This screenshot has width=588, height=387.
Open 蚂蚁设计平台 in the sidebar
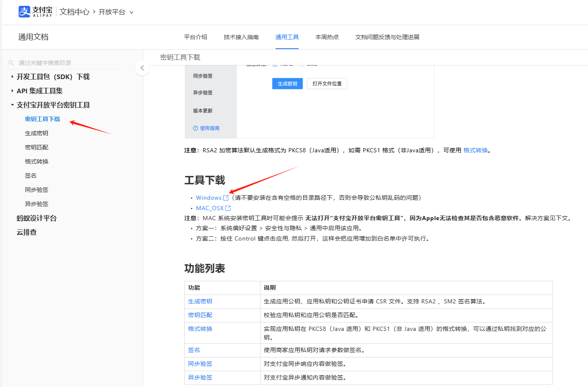coord(37,218)
